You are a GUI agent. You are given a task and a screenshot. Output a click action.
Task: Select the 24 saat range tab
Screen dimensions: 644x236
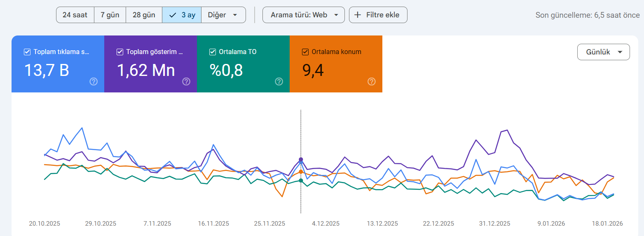(75, 15)
